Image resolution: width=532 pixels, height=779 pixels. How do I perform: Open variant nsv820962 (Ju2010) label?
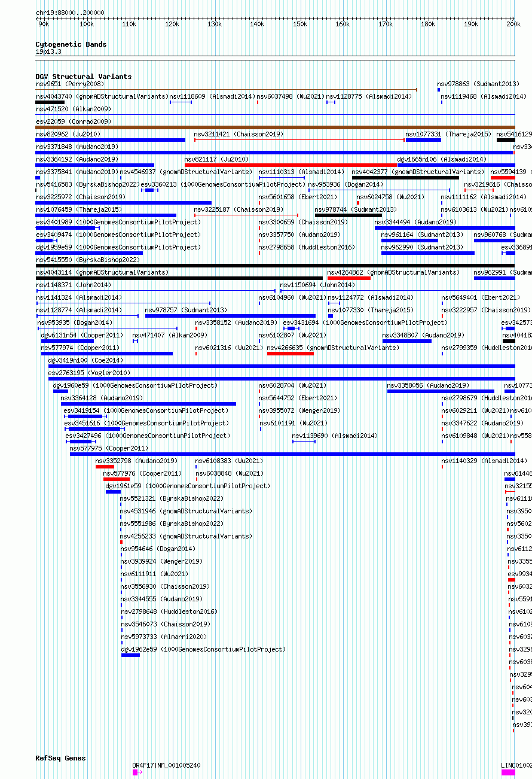tap(68, 135)
